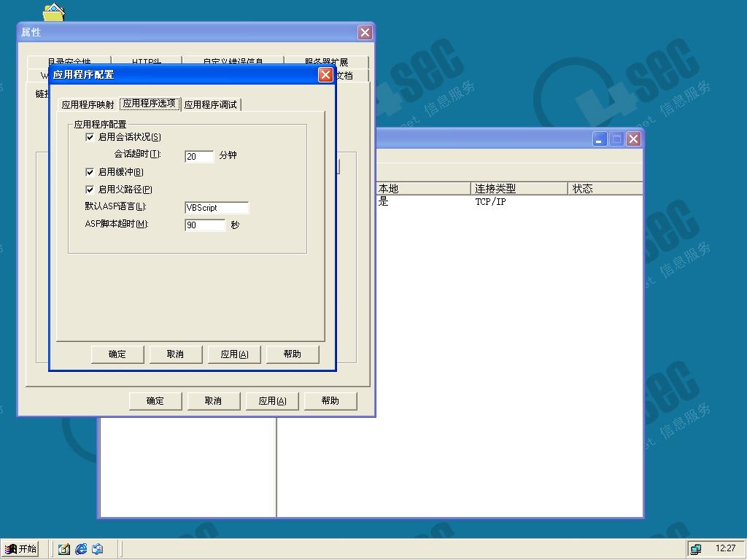Click 取消 in 应用程序配置 dialog
The height and width of the screenshot is (560, 747).
click(175, 354)
